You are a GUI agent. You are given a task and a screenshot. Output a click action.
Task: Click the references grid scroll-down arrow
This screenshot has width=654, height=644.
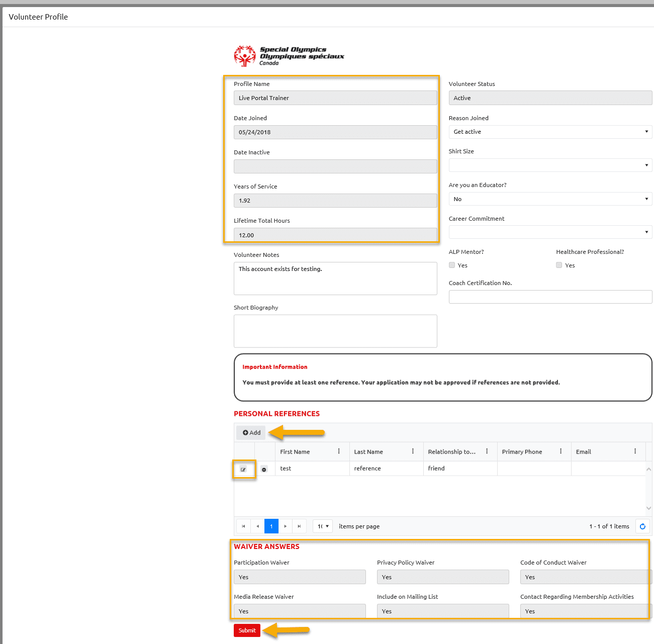click(648, 508)
